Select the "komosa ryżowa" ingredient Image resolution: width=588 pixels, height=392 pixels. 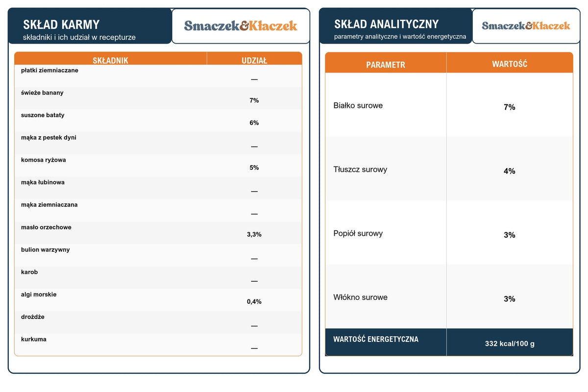click(x=44, y=160)
